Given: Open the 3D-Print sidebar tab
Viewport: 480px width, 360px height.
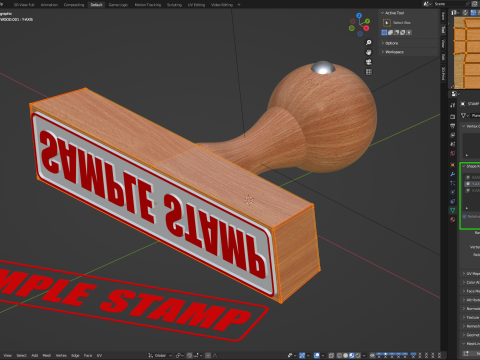Looking at the screenshot, I should tap(443, 74).
